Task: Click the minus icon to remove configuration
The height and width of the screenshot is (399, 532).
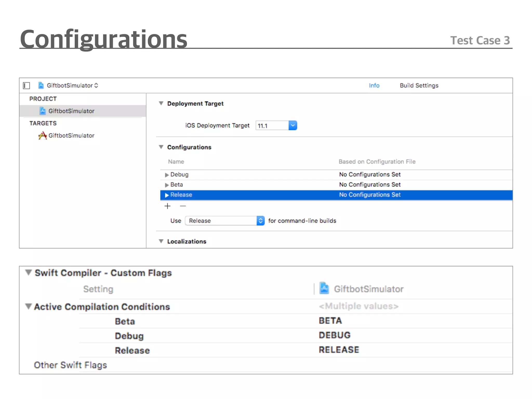Action: coord(183,206)
